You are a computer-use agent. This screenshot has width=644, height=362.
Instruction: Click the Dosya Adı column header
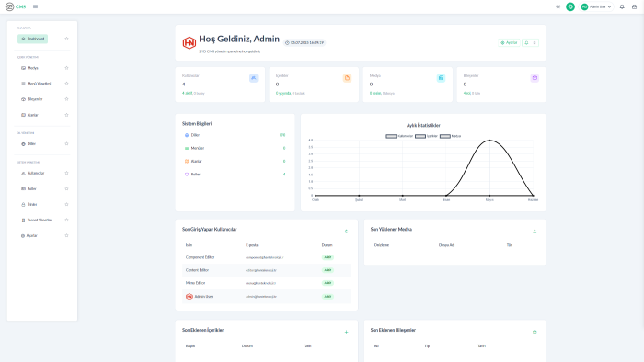(x=446, y=245)
